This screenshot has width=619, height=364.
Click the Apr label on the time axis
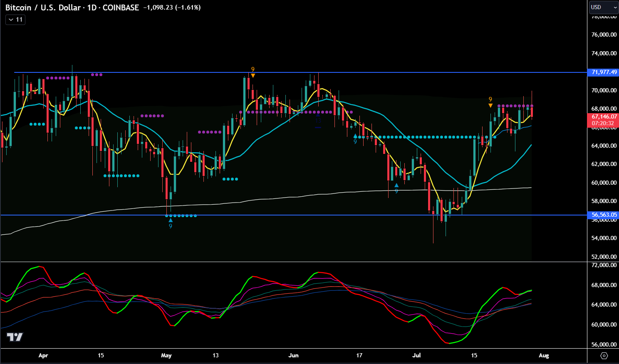(43, 355)
